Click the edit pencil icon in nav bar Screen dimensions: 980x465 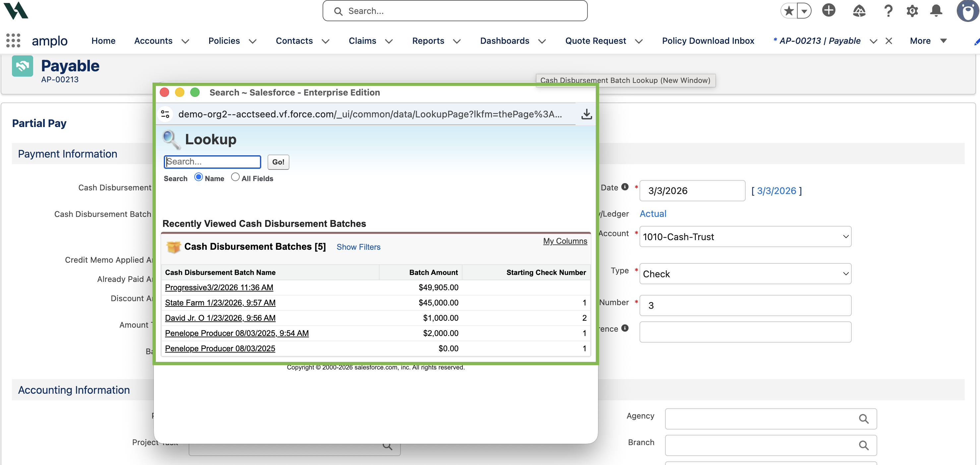click(x=976, y=42)
